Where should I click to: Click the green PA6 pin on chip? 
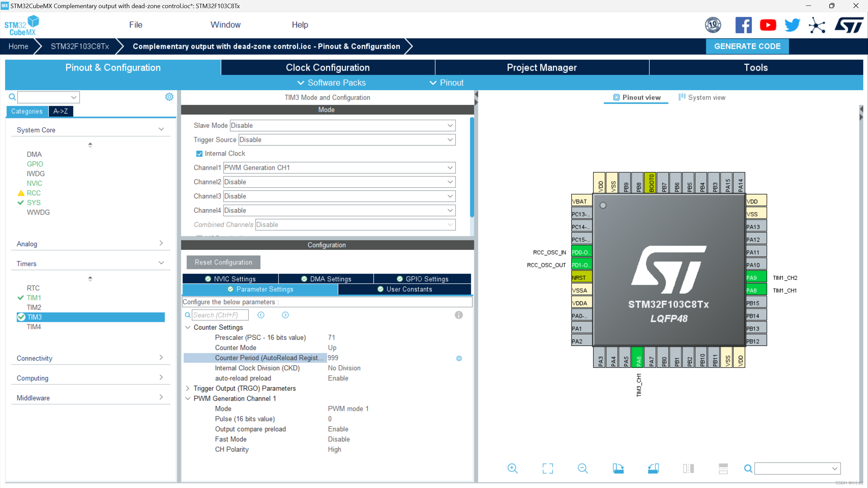coord(638,357)
